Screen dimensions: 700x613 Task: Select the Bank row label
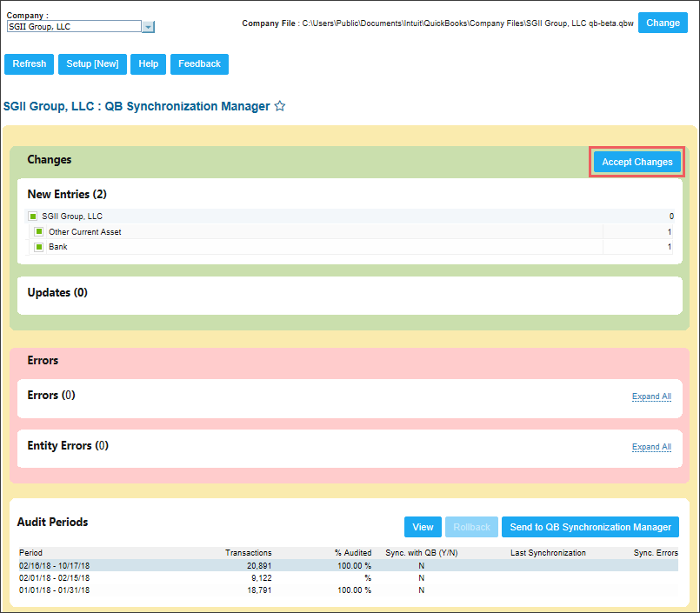(x=58, y=246)
